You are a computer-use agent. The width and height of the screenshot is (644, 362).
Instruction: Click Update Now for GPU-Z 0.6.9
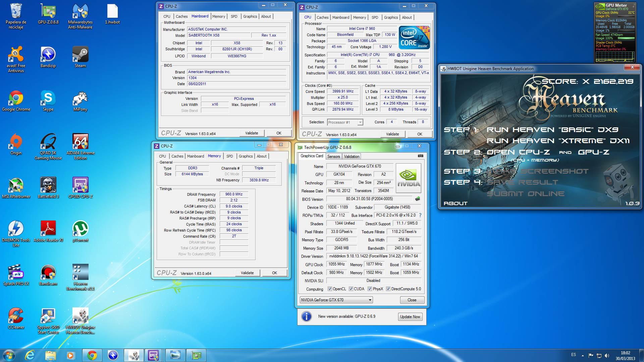point(410,317)
